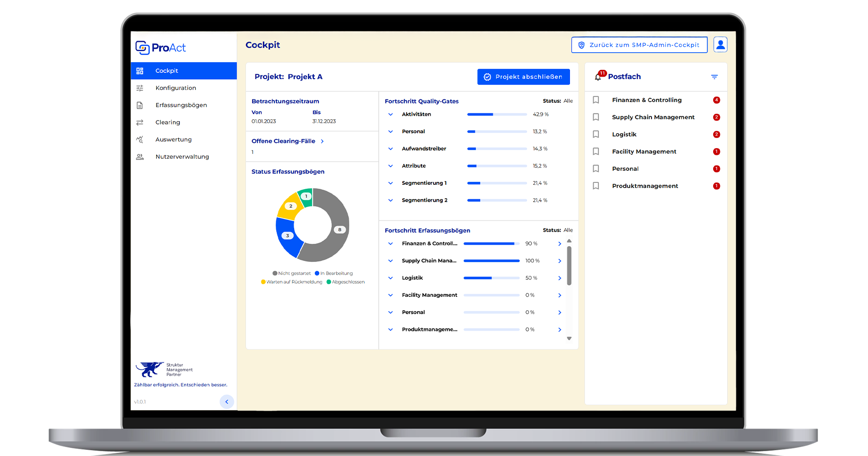The height and width of the screenshot is (456, 868).
Task: Select the Cockpit icon in the sidebar
Action: click(x=140, y=70)
